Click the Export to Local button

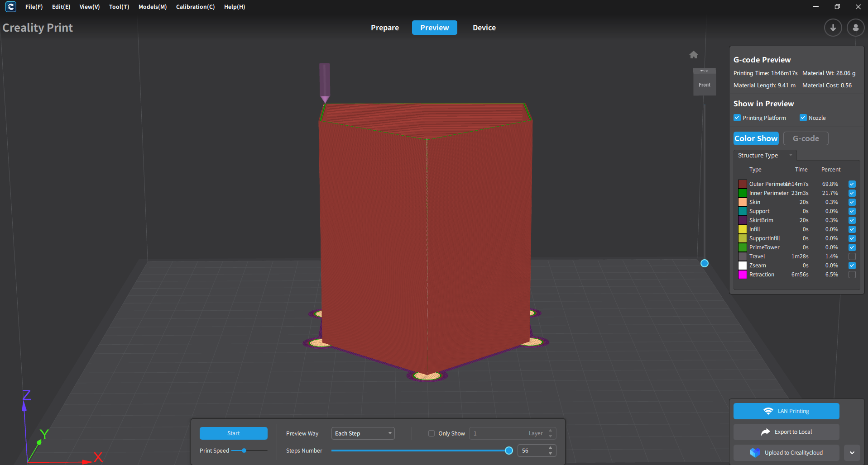coord(786,432)
